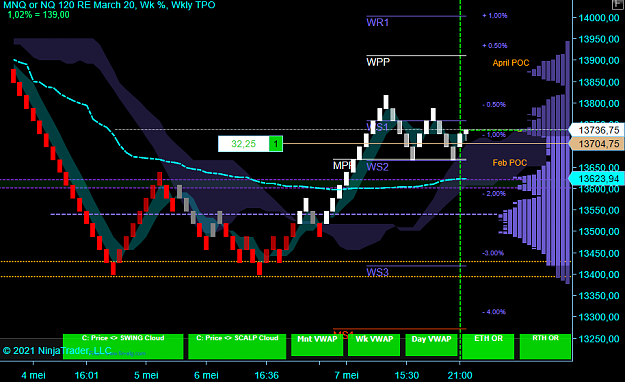
Task: Click the WR1 pivot label
Action: click(377, 22)
